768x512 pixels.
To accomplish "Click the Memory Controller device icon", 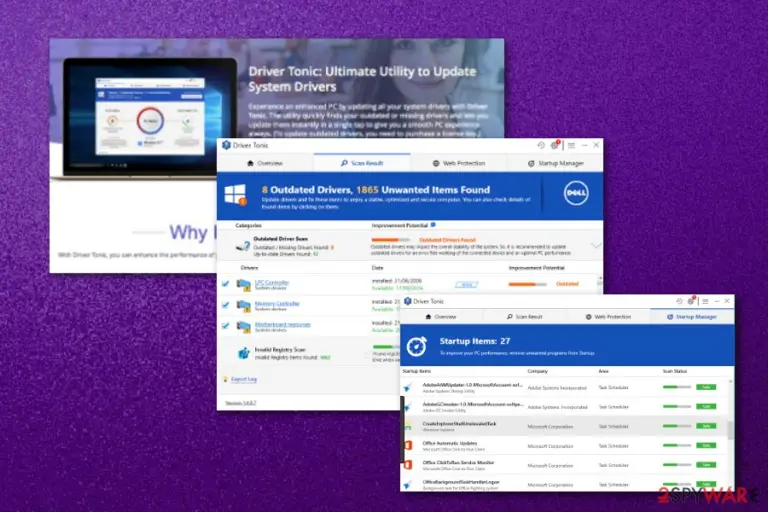I will click(243, 306).
